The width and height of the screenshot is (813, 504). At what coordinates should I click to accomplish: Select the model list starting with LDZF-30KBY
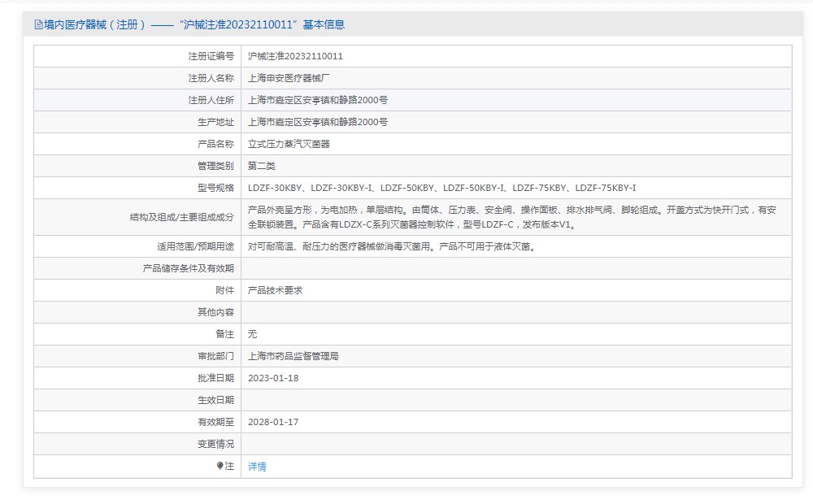(x=441, y=188)
